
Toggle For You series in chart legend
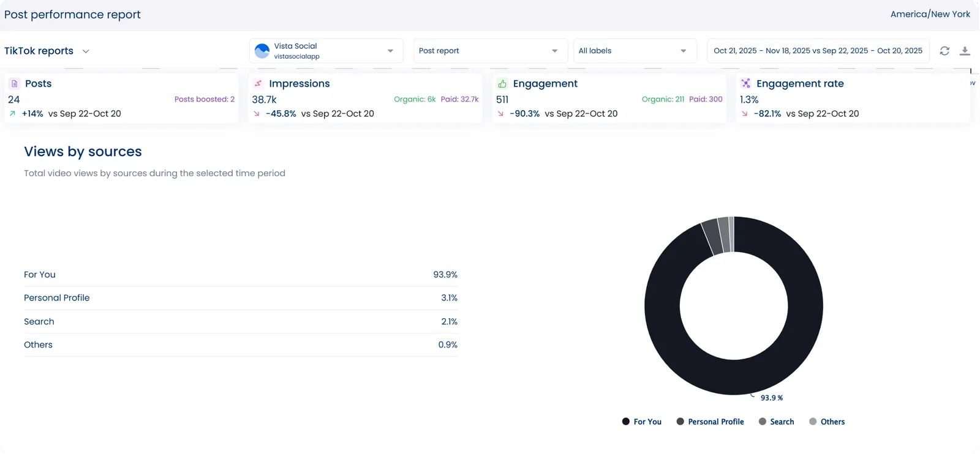[641, 422]
